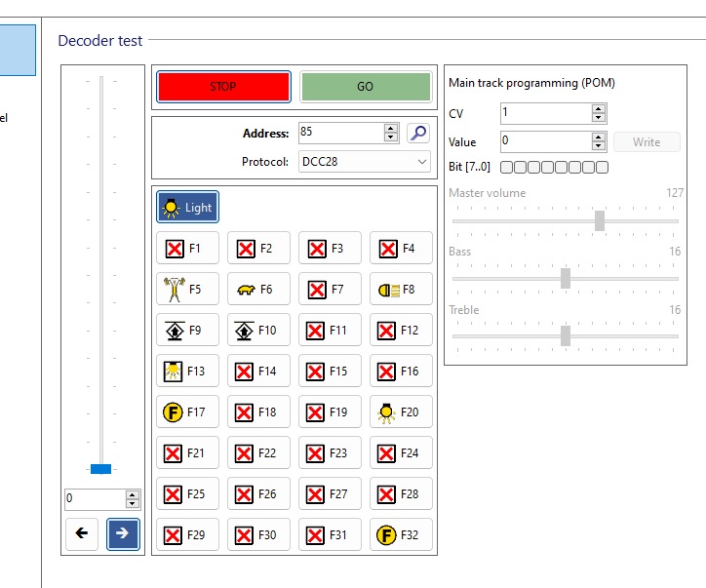
Task: Toggle the F17 function button
Action: pyautogui.click(x=187, y=412)
